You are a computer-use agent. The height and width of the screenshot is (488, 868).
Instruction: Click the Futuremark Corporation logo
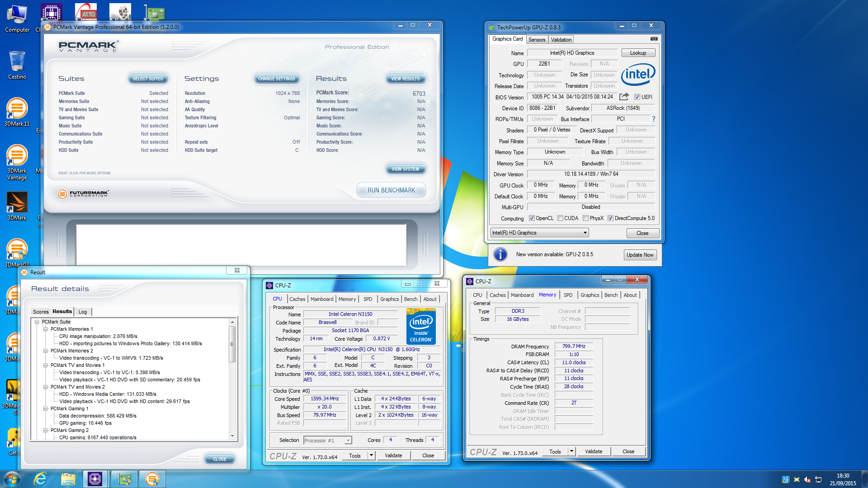84,194
